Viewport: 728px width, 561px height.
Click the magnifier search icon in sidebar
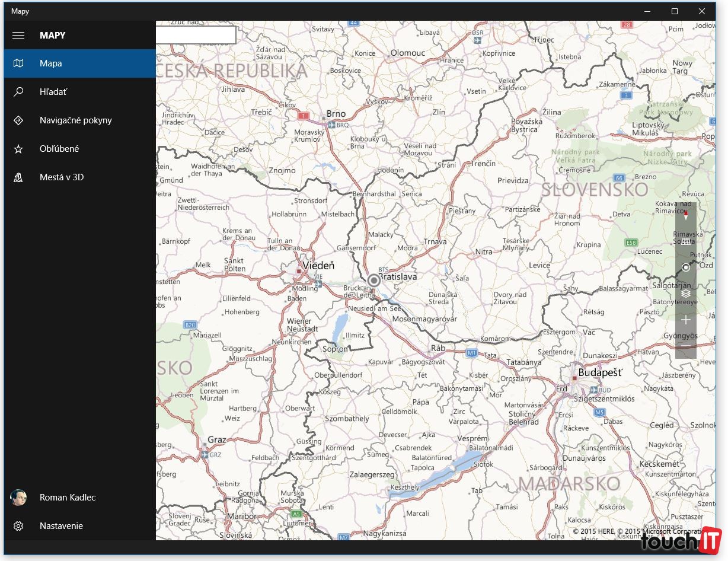[18, 92]
